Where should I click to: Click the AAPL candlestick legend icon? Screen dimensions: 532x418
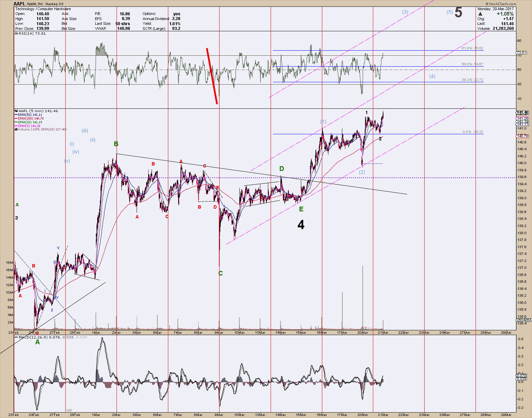point(16,111)
